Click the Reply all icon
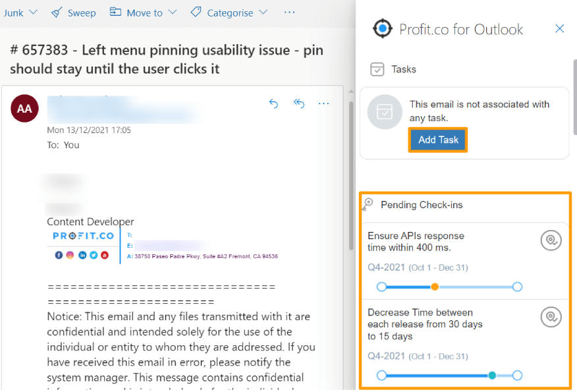Image resolution: width=577 pixels, height=392 pixels. pos(299,104)
